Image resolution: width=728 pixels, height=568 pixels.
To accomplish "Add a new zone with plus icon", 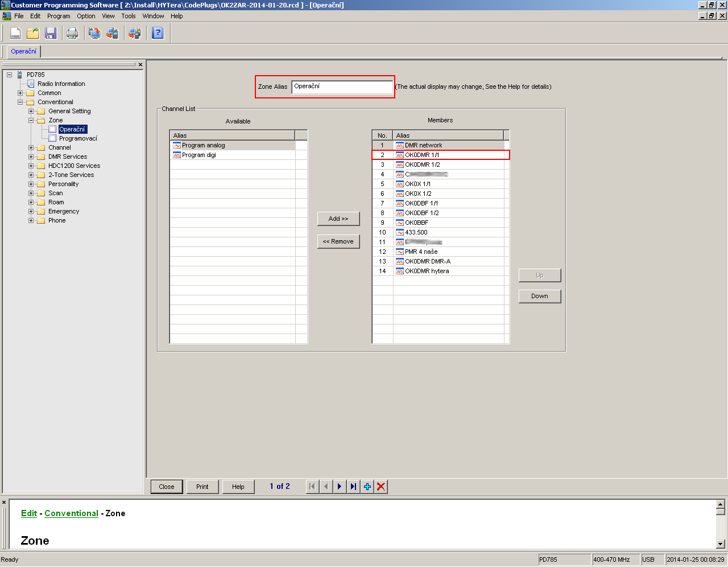I will (x=367, y=487).
